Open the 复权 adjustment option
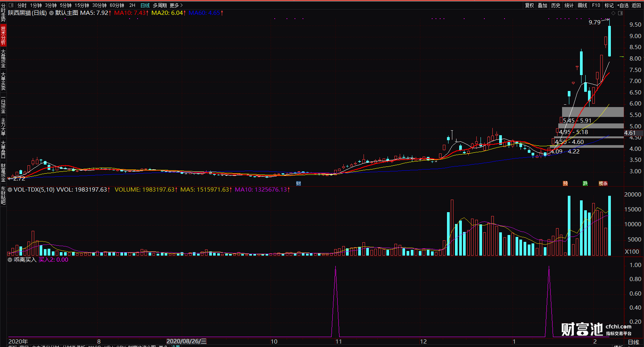Viewport: 644px width, 347px height. (x=530, y=5)
